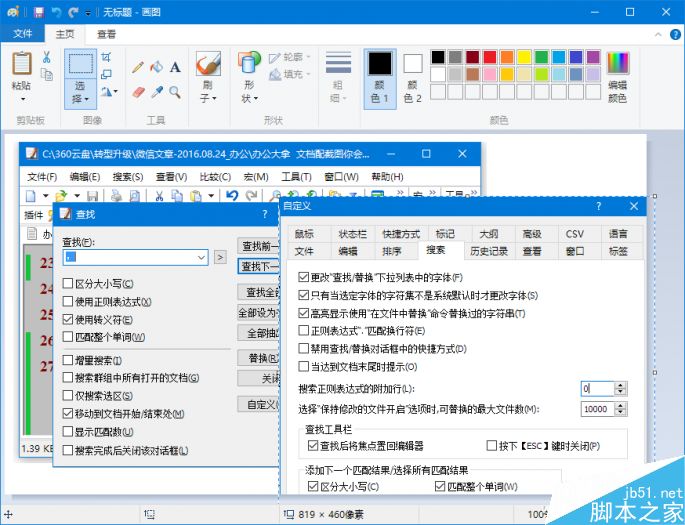Click the Open folder icon in editor toolbar
Image resolution: width=685 pixels, height=525 pixels.
pos(61,196)
